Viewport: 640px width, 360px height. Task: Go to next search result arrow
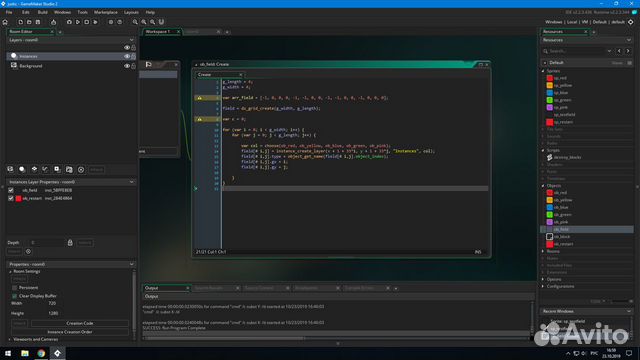click(x=628, y=51)
